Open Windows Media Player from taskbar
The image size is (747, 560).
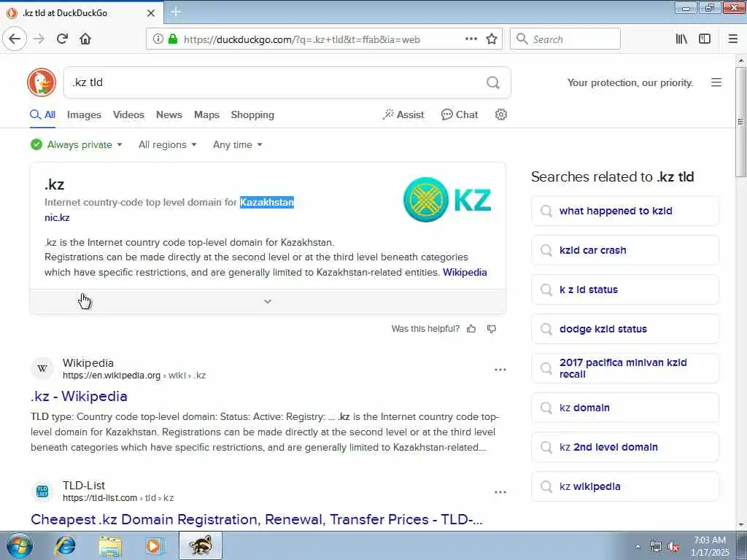(x=155, y=545)
